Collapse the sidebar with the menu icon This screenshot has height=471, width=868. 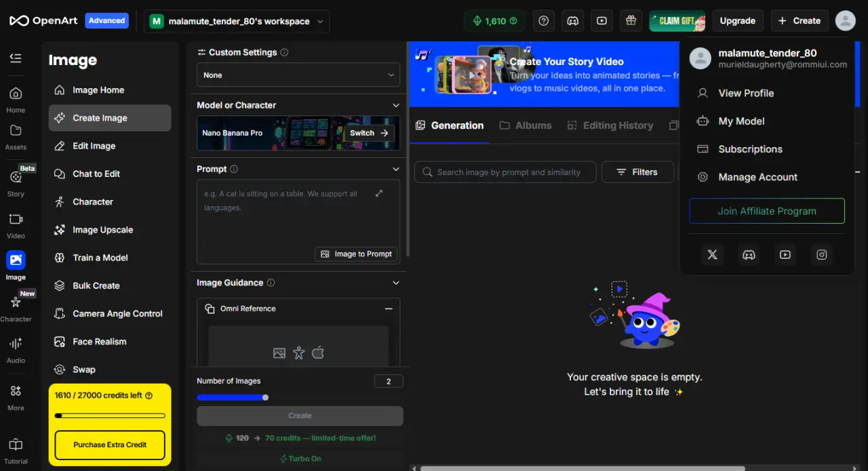[x=16, y=58]
